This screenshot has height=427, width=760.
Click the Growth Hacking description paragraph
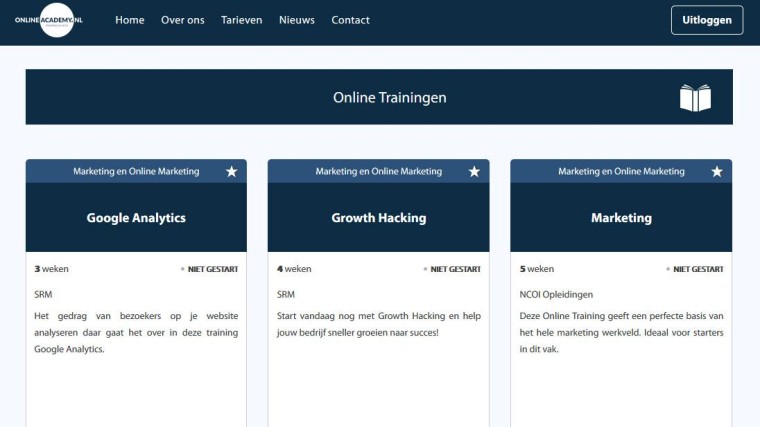click(x=379, y=324)
